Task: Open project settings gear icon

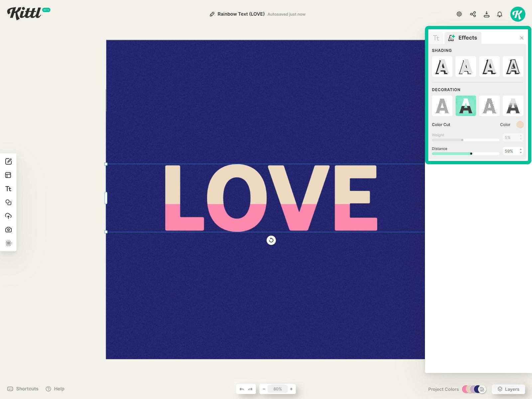Action: pos(459,14)
